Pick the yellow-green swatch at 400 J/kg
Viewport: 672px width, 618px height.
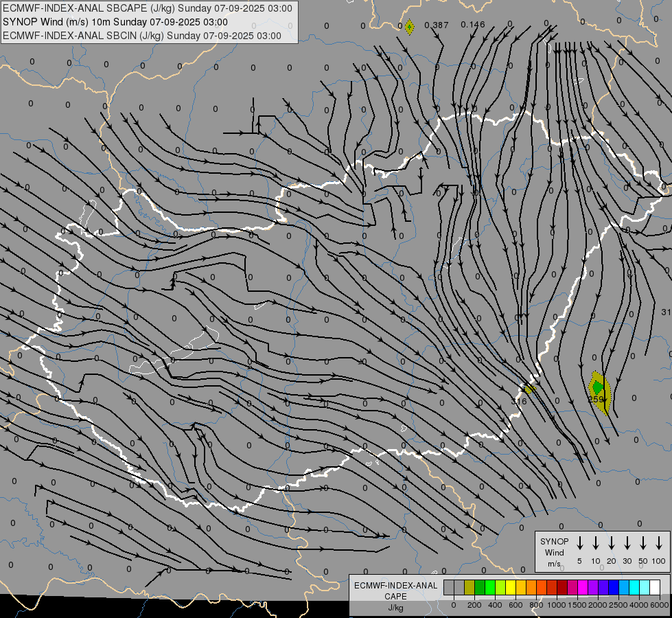(x=500, y=587)
